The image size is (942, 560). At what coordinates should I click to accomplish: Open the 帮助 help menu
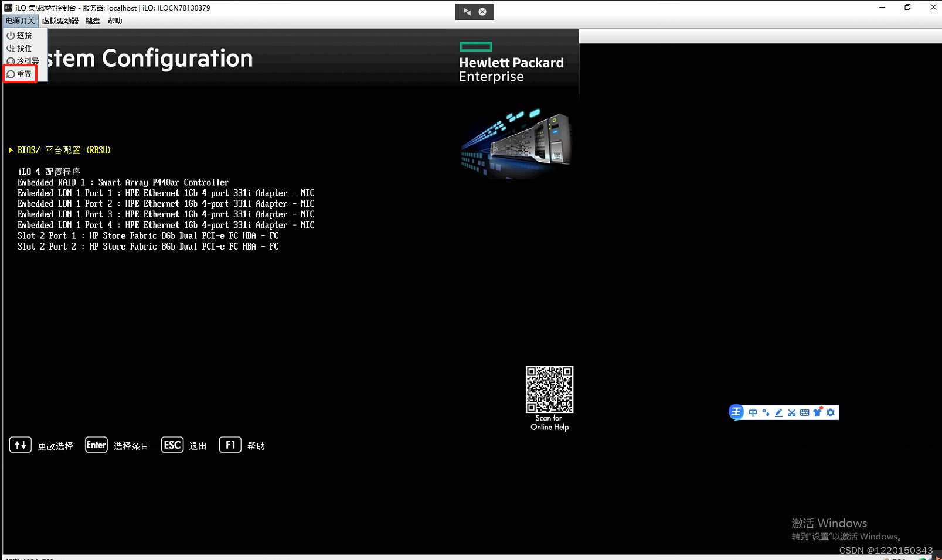(x=115, y=21)
